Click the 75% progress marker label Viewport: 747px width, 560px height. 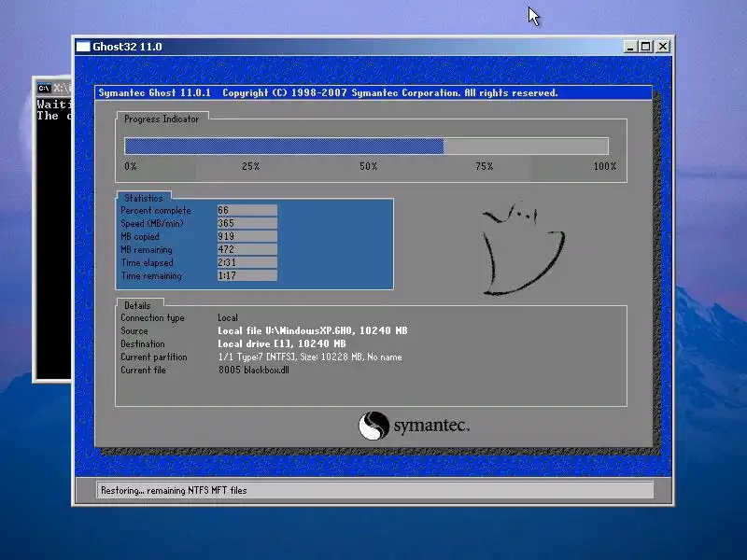pyautogui.click(x=484, y=166)
